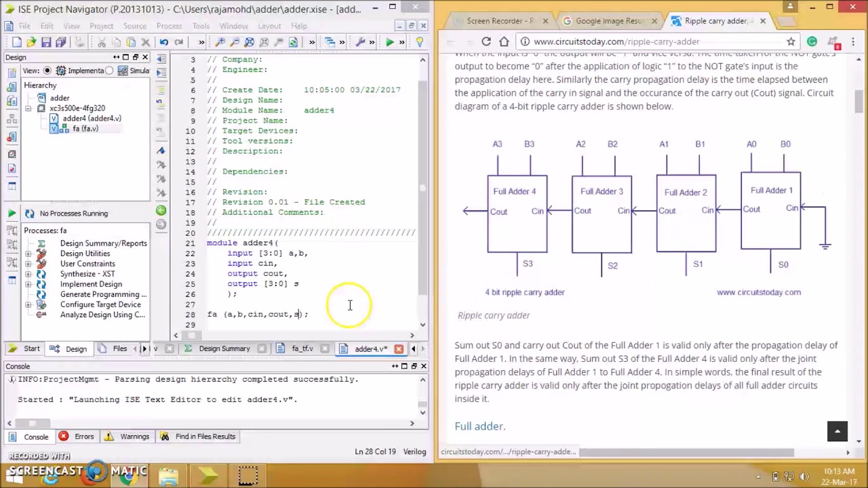
Task: Expand the hidden edit toolbar overflow chevron
Action: coord(201,42)
